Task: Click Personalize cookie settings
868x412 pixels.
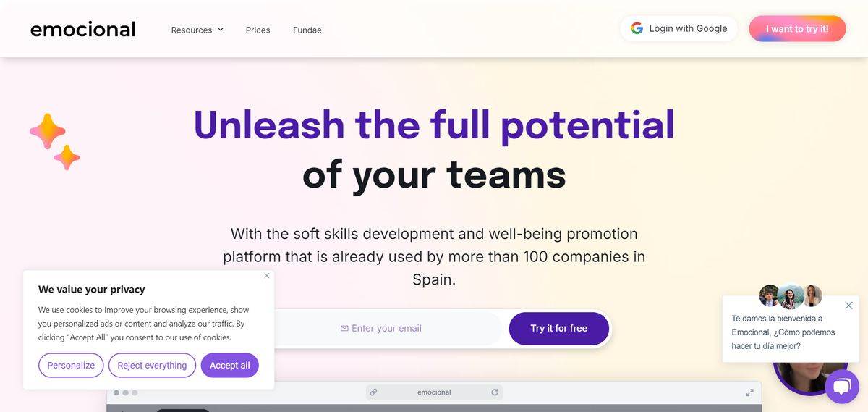Action: [71, 366]
